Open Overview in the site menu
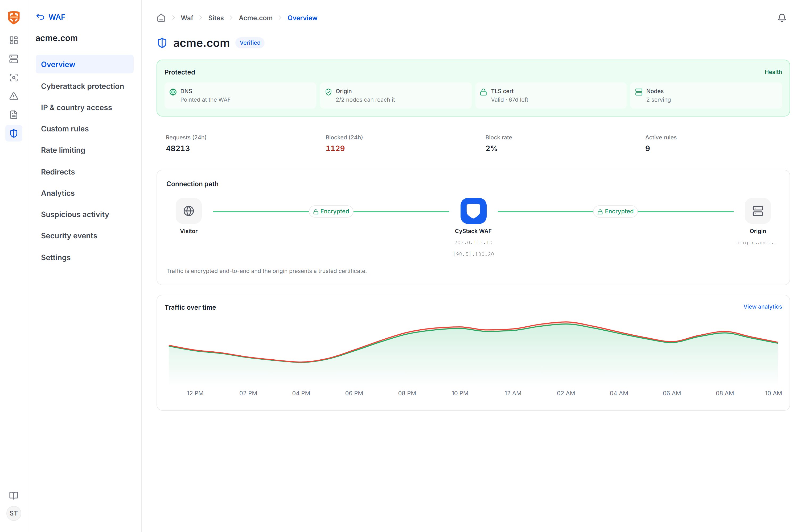Screen dimensions: 805x532 (x=85, y=64)
